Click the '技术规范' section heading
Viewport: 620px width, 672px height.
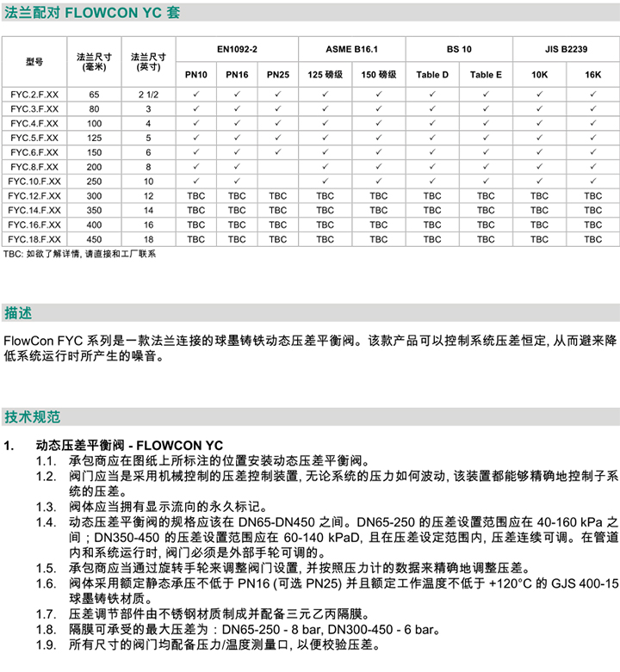[x=32, y=417]
